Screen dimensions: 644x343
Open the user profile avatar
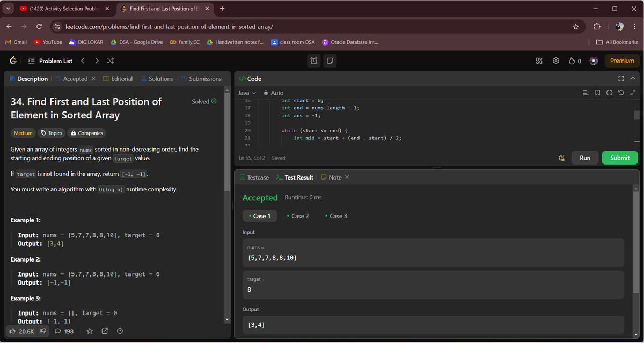(x=594, y=61)
